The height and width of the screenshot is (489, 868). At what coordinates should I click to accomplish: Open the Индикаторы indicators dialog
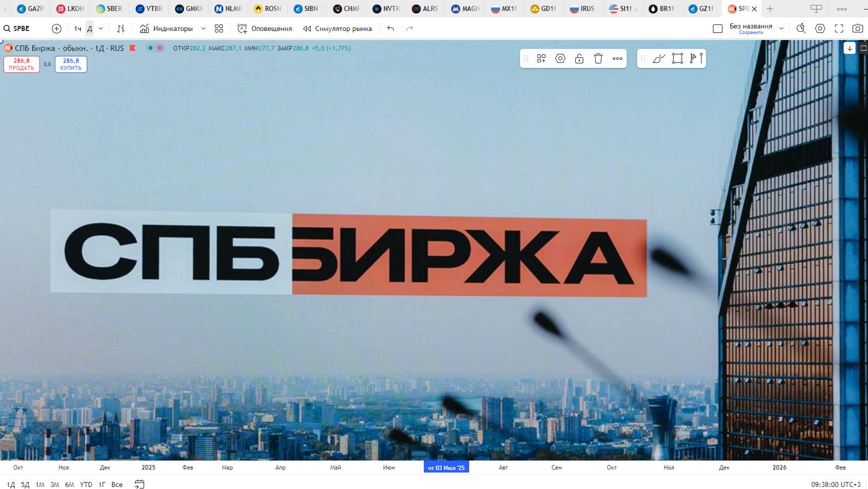[x=167, y=28]
